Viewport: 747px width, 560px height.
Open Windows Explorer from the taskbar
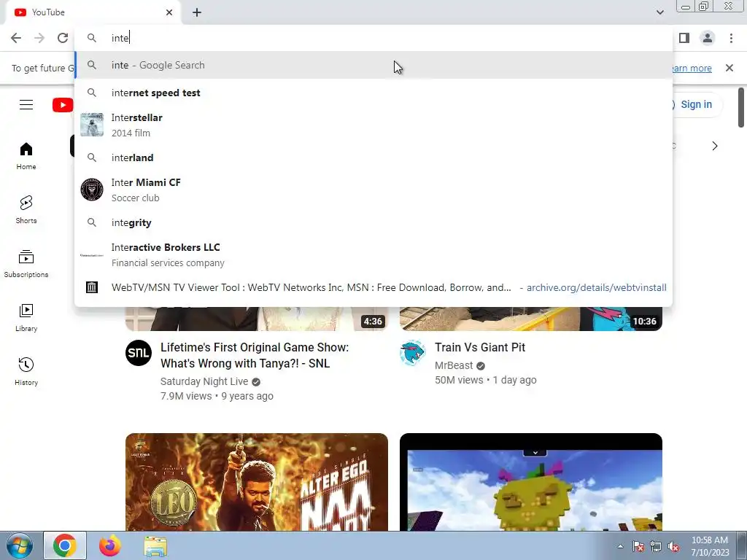click(x=155, y=545)
